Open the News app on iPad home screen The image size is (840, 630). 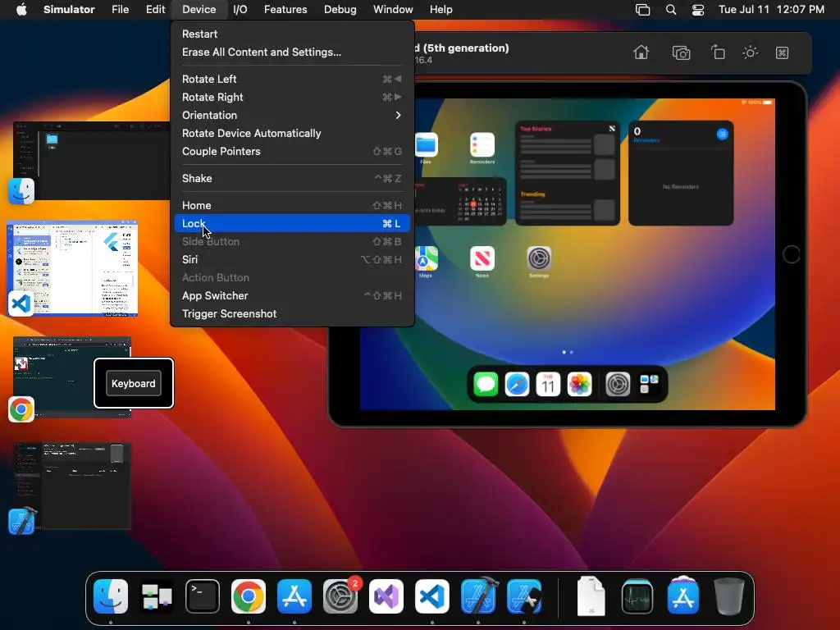[x=482, y=258]
